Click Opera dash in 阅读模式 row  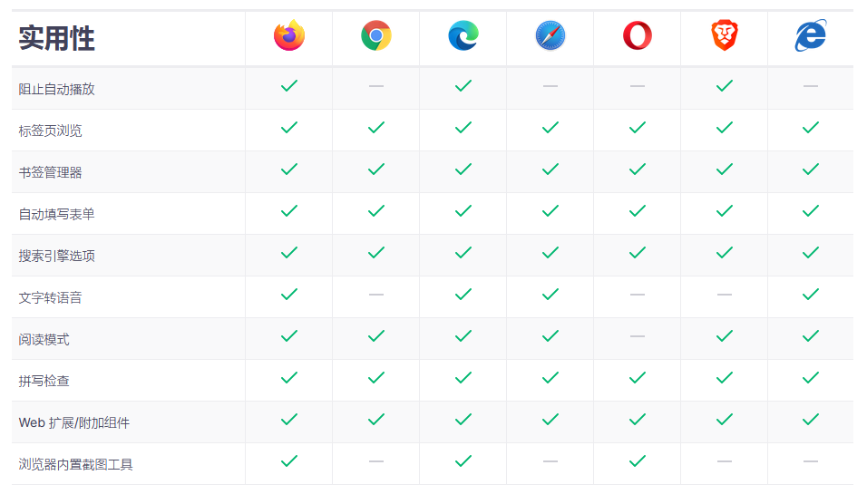click(638, 336)
